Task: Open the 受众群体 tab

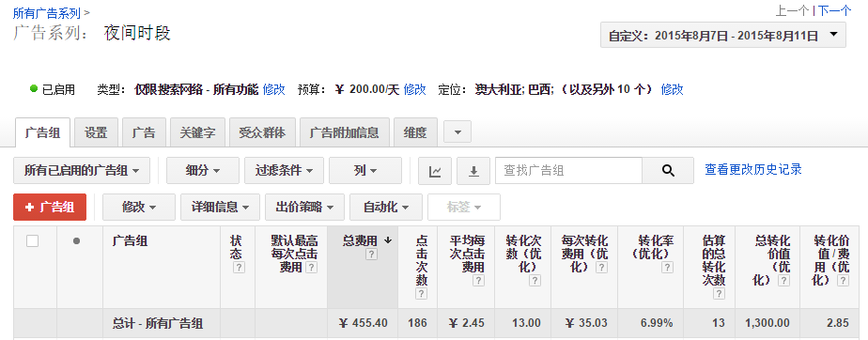Action: pyautogui.click(x=262, y=132)
